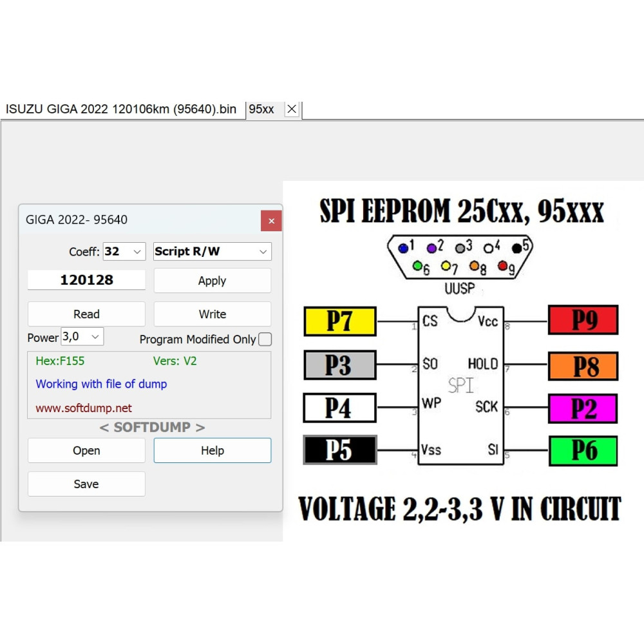Open the www.softdump.net link
The height and width of the screenshot is (644, 644).
click(x=84, y=408)
